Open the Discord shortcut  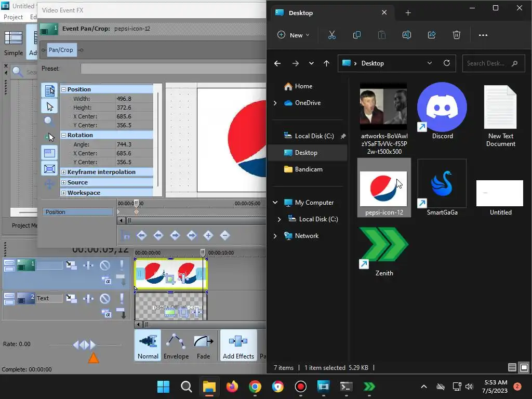442,111
